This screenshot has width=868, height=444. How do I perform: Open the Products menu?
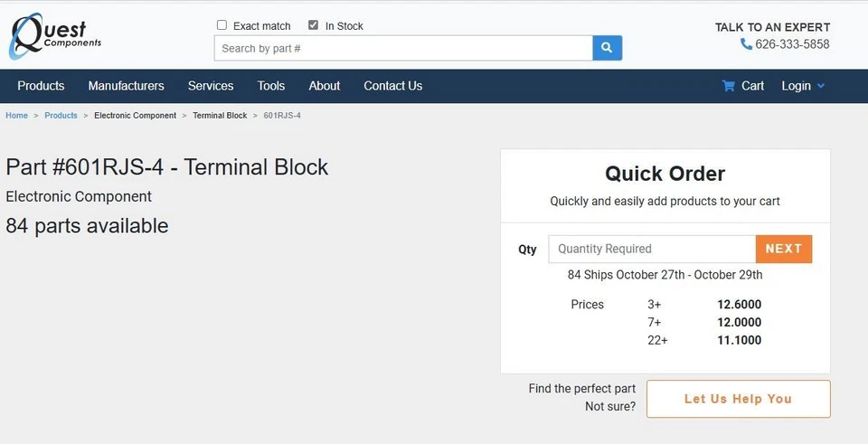coord(41,86)
